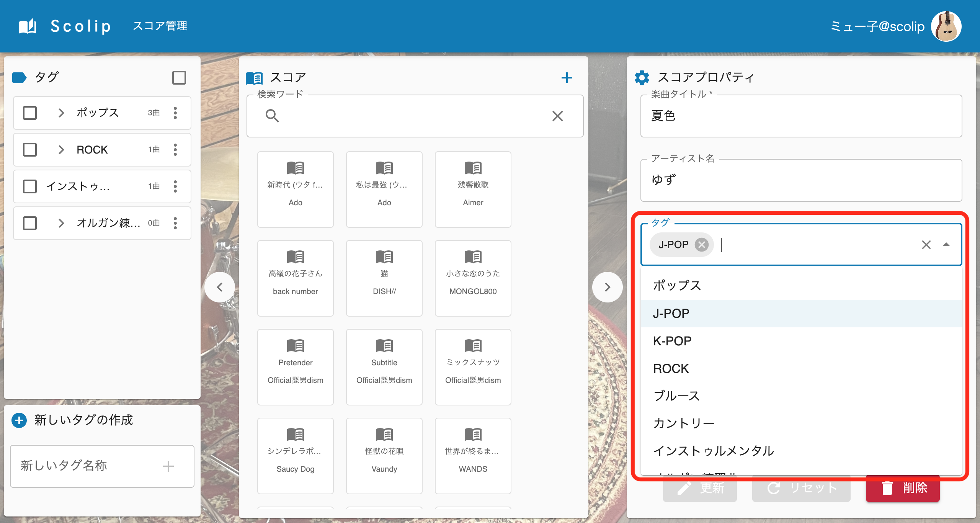Open the Subtitle score card
Screen dimensions: 980x523
[384, 367]
